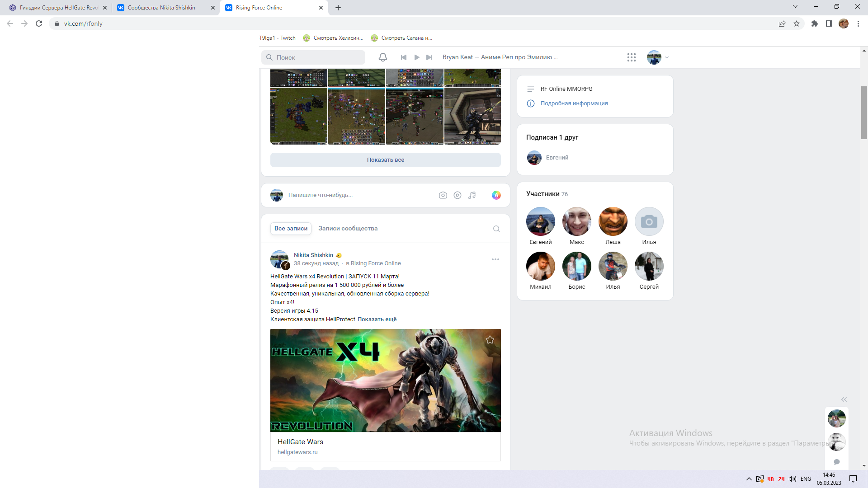Viewport: 868px width, 488px height.
Task: Attach a video to new post
Action: (458, 195)
